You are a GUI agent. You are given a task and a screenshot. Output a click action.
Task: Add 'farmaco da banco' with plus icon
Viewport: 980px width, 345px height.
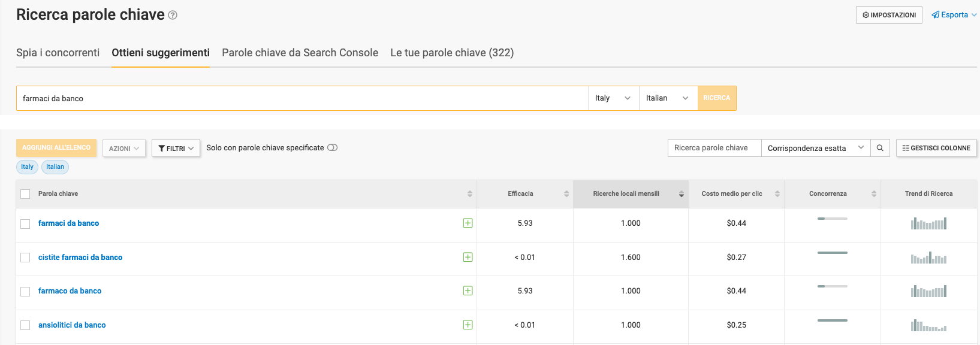click(x=468, y=291)
